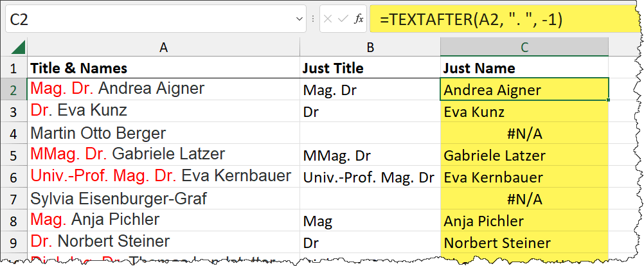Select the column C header

[524, 47]
